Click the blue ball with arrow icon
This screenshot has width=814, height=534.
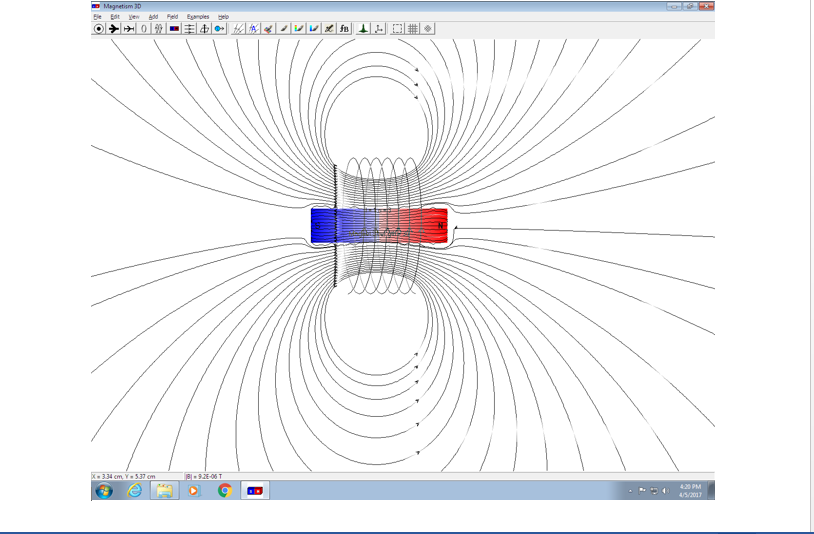pos(220,29)
